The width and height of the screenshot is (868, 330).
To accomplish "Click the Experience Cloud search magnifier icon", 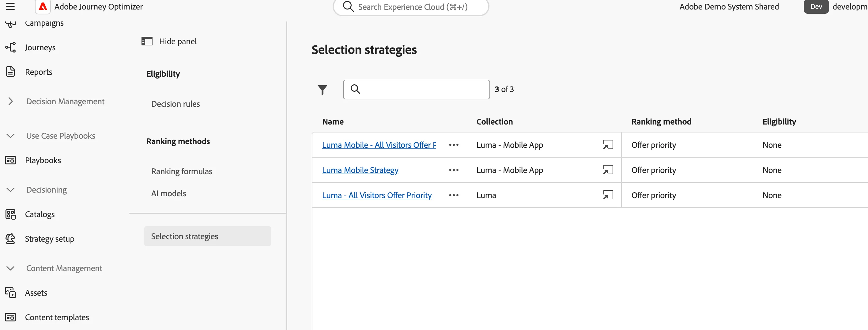I will [348, 6].
